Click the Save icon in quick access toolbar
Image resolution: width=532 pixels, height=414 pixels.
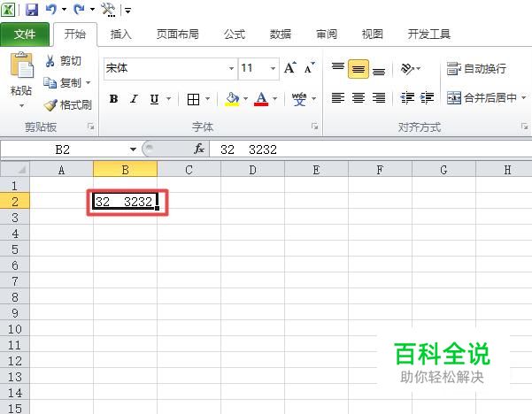coord(32,10)
